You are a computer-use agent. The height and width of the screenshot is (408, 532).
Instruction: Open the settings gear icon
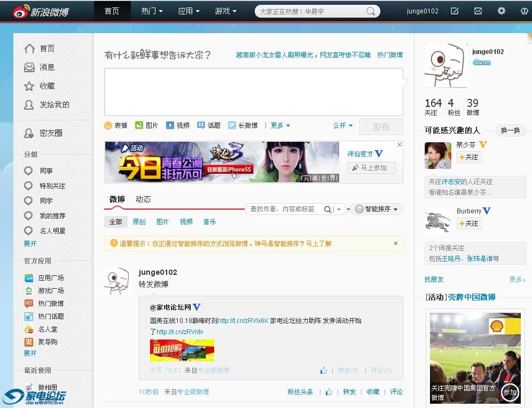[x=501, y=11]
